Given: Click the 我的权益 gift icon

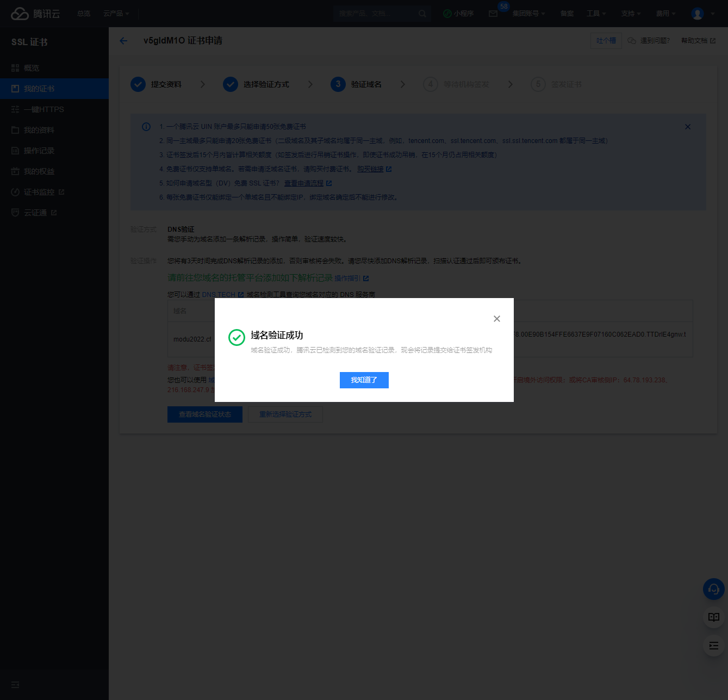Looking at the screenshot, I should tap(15, 171).
